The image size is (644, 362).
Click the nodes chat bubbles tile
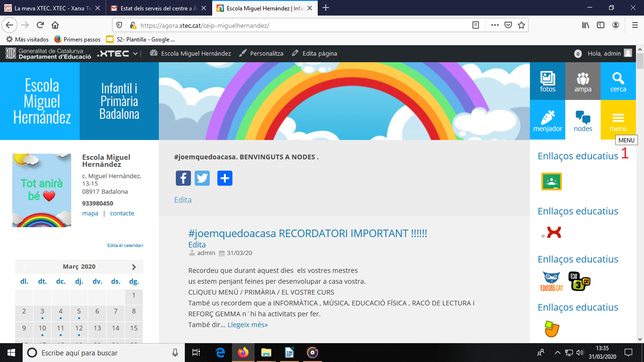tap(583, 120)
